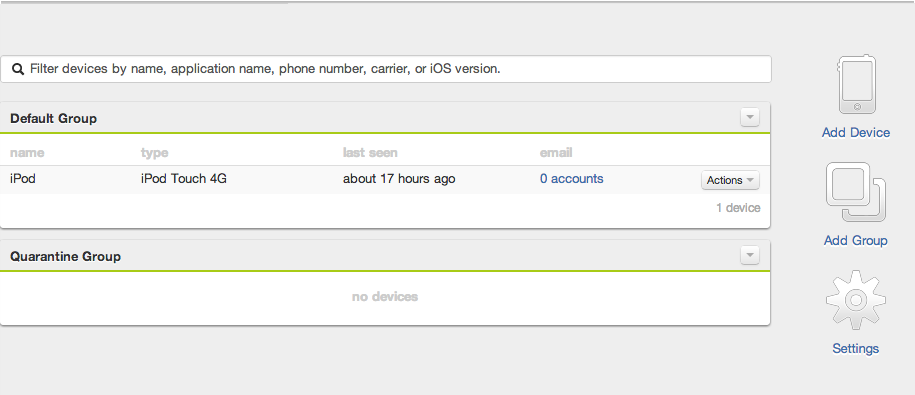Click the Settings text link

pos(855,348)
